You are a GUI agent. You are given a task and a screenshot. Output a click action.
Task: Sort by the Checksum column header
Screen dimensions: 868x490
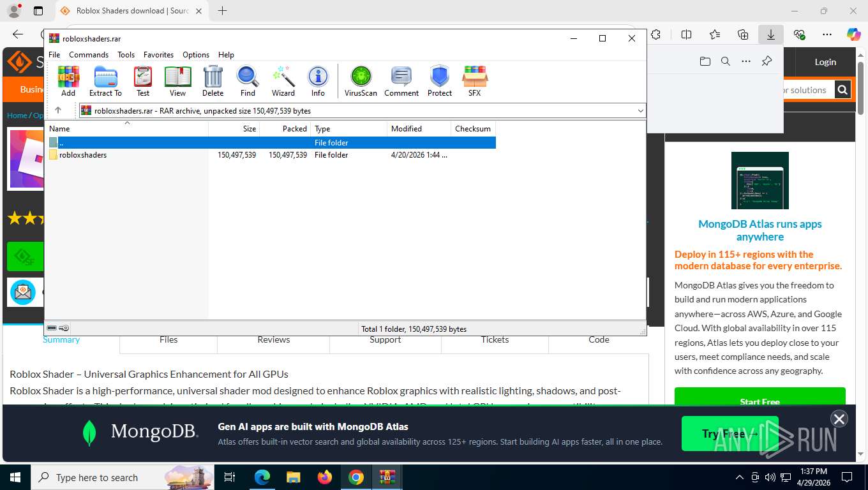coord(473,129)
